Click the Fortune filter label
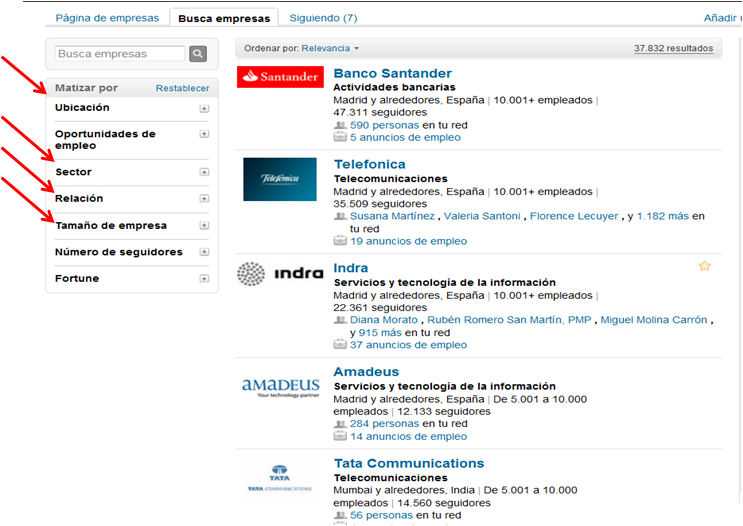Screen dimensions: 743x526 [77, 279]
